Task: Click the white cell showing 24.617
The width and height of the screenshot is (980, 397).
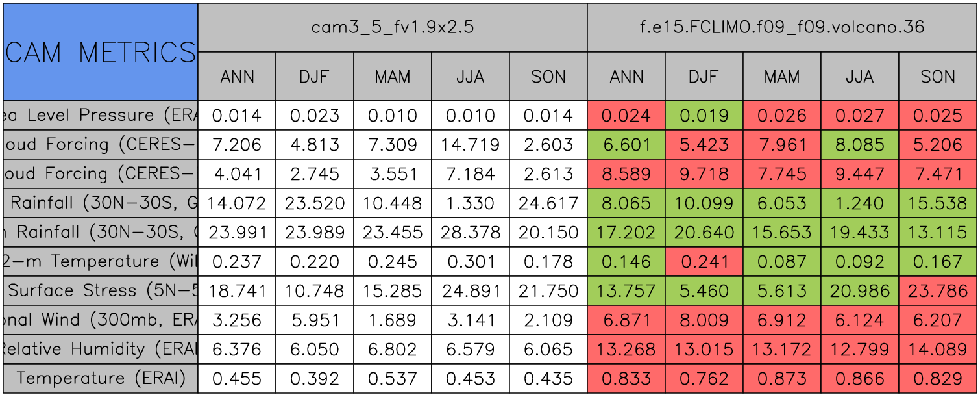Action: coord(548,203)
